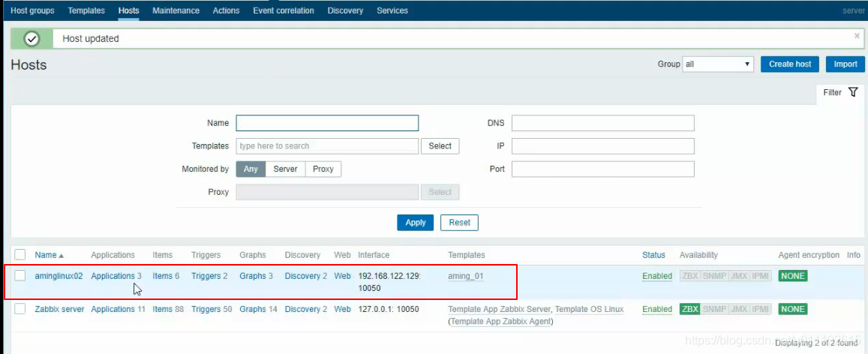This screenshot has height=354, width=868.
Task: Open Discovery of Zabbix server
Action: point(302,309)
